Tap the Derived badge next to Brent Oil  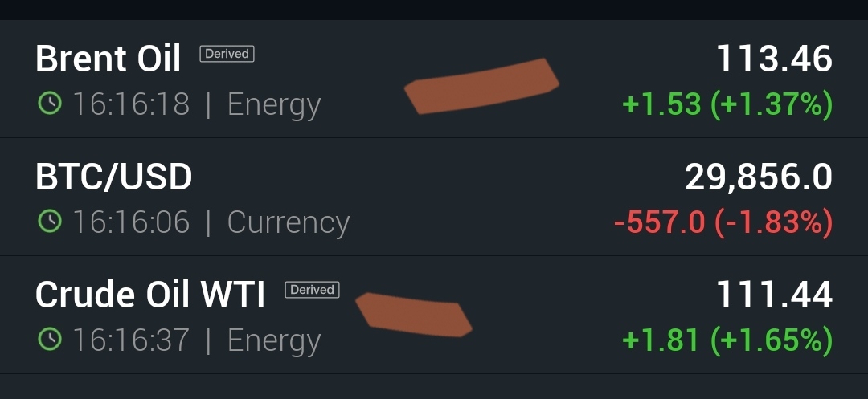pyautogui.click(x=227, y=54)
